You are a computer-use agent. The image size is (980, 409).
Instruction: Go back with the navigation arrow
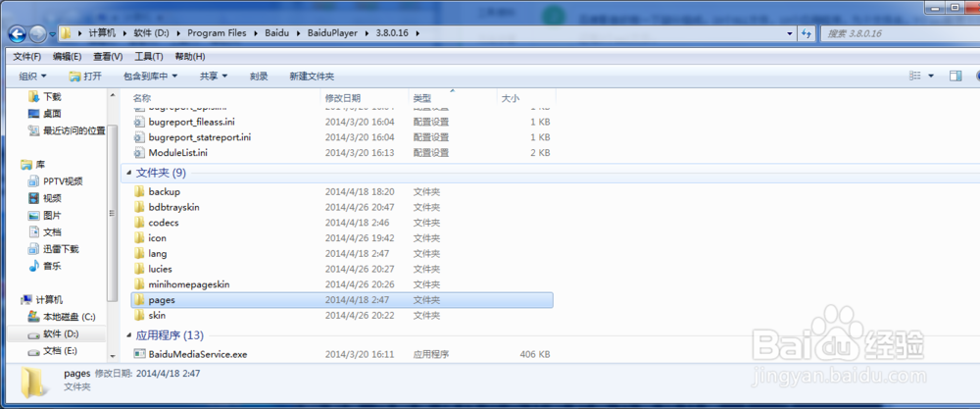click(17, 33)
